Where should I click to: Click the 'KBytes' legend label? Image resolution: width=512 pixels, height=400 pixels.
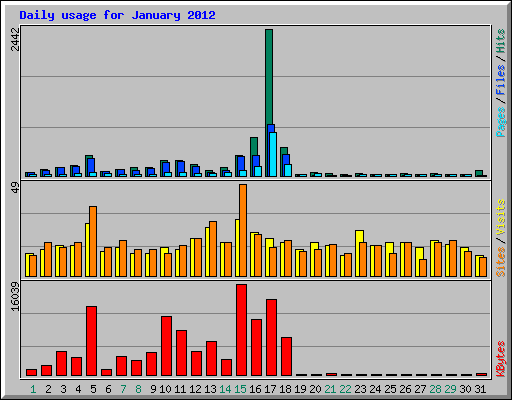[500, 359]
